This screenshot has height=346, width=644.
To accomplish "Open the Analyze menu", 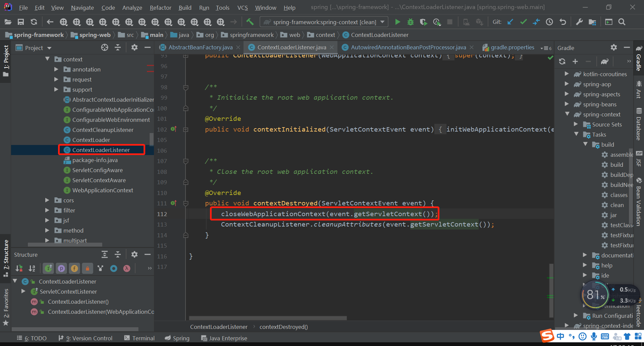I will (132, 7).
